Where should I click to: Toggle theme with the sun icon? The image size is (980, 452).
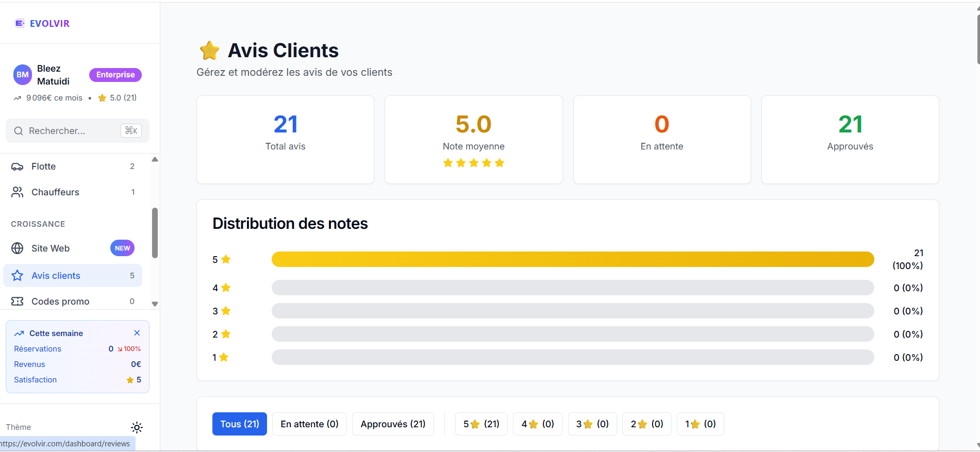point(137,427)
